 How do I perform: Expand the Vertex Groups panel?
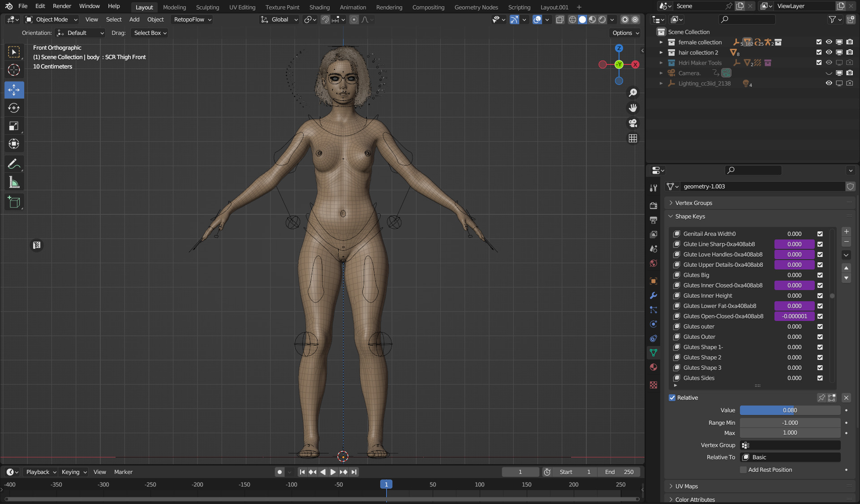coord(693,203)
